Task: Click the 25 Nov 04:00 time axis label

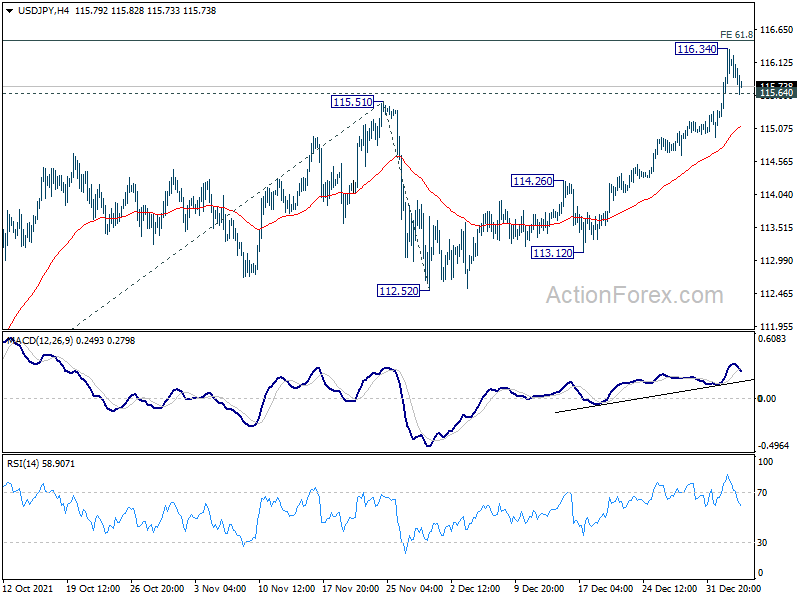Action: [414, 588]
